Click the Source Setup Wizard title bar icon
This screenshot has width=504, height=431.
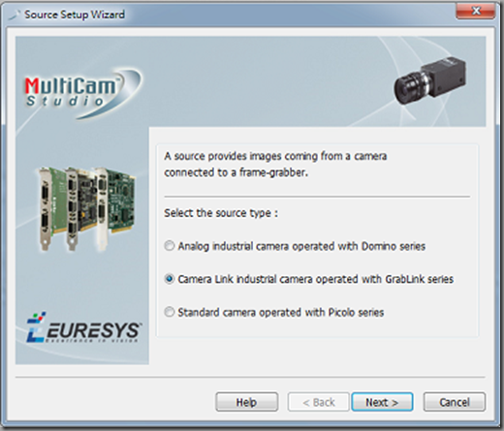[15, 15]
